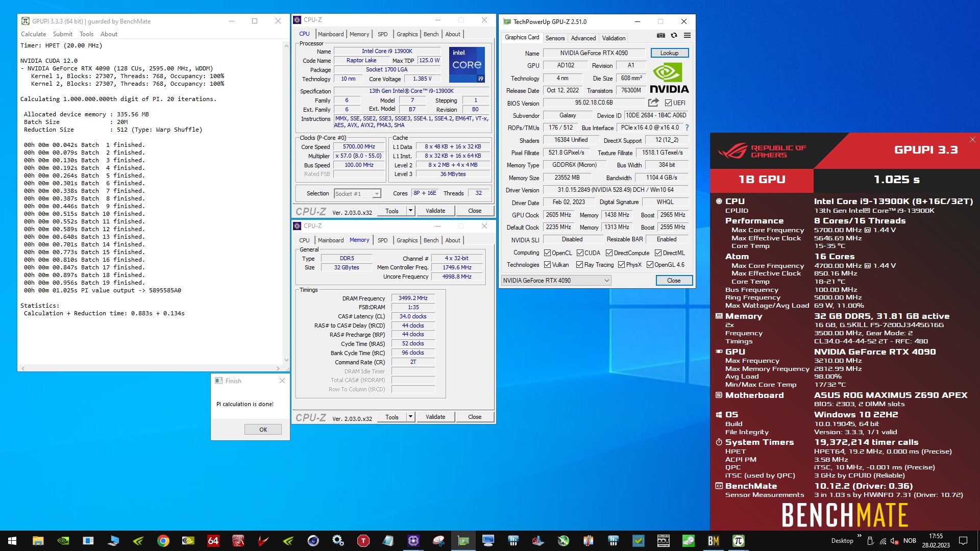Viewport: 980px width, 551px height.
Task: Toggle the PhysX checkbox
Action: pos(621,265)
